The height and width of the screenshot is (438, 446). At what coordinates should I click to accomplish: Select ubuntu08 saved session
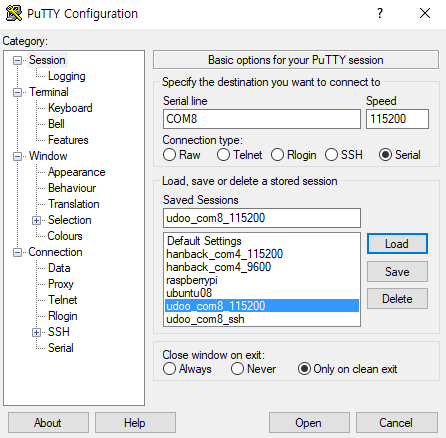tap(262, 293)
